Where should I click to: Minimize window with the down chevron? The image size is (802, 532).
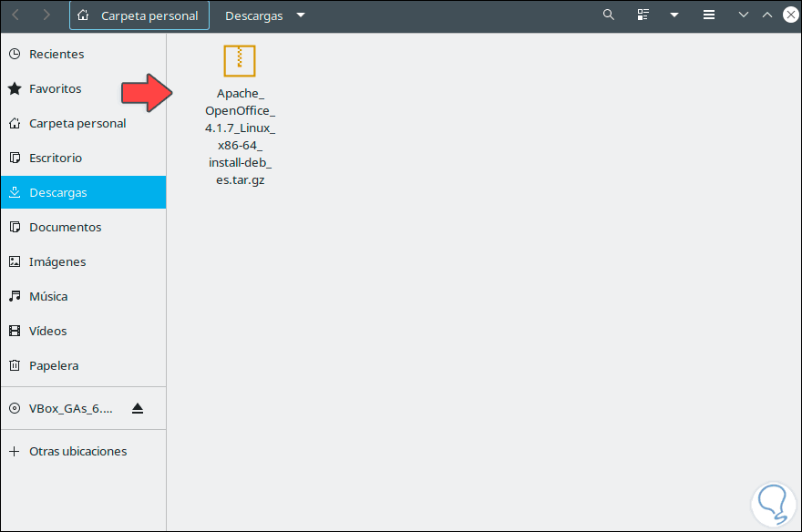click(743, 15)
